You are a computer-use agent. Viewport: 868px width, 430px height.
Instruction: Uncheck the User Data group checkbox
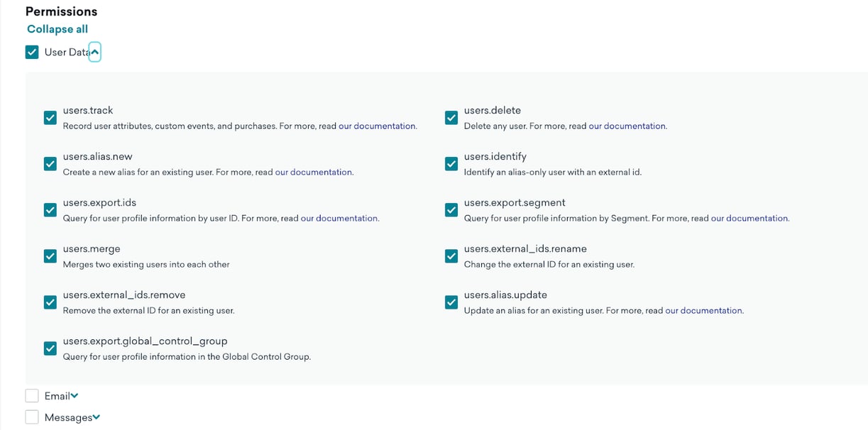tap(32, 52)
